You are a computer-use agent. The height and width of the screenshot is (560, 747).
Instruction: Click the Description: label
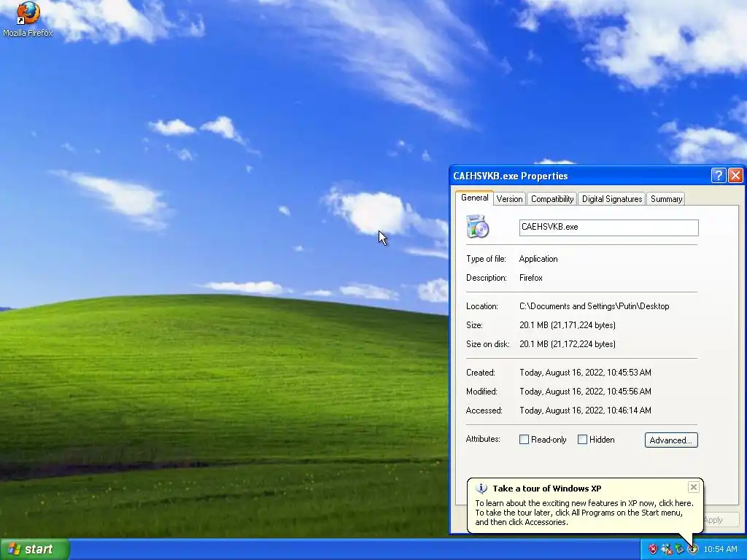[x=487, y=278]
